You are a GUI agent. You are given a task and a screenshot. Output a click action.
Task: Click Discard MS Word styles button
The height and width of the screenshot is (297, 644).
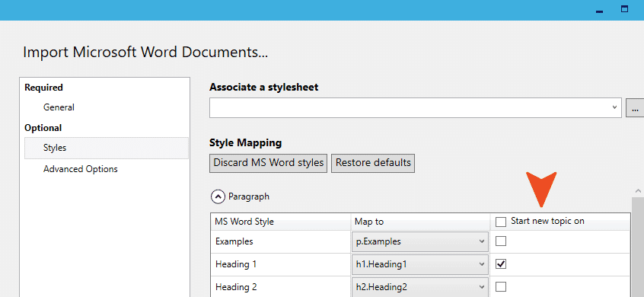[x=268, y=163]
